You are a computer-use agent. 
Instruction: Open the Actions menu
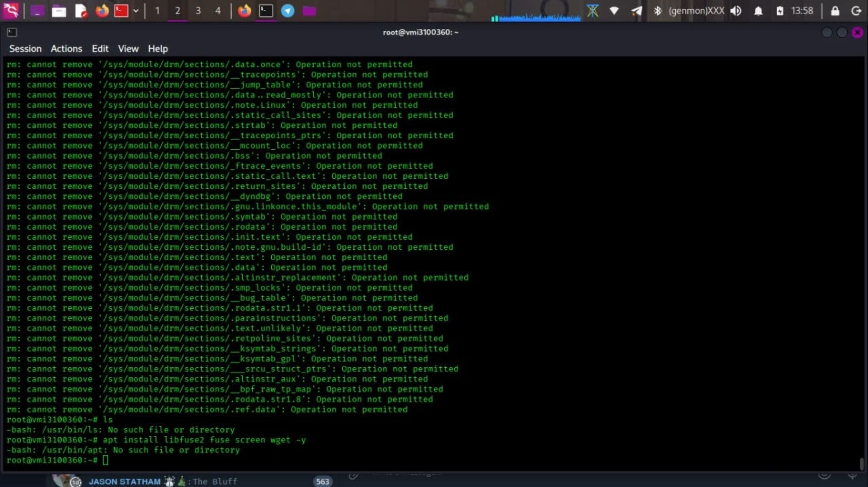(66, 49)
